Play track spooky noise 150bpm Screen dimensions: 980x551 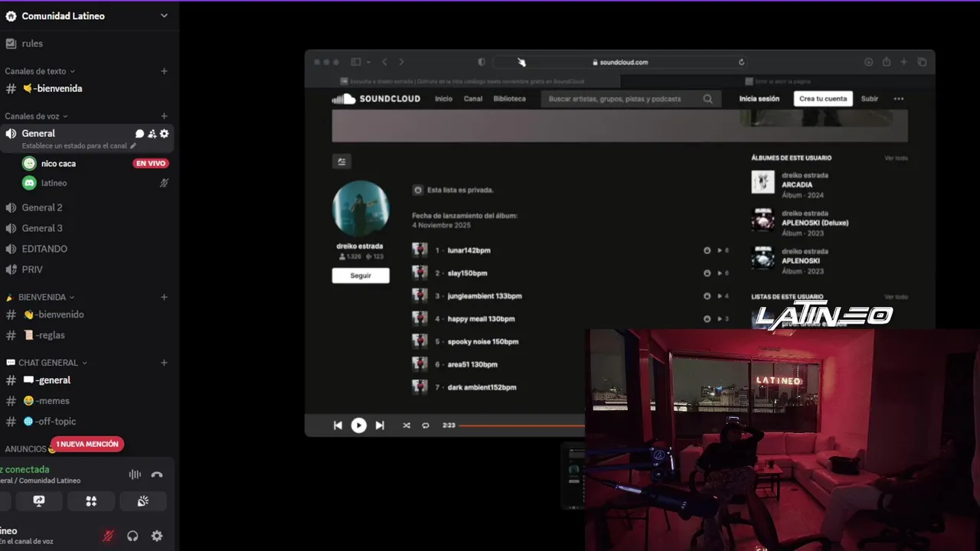pos(482,341)
